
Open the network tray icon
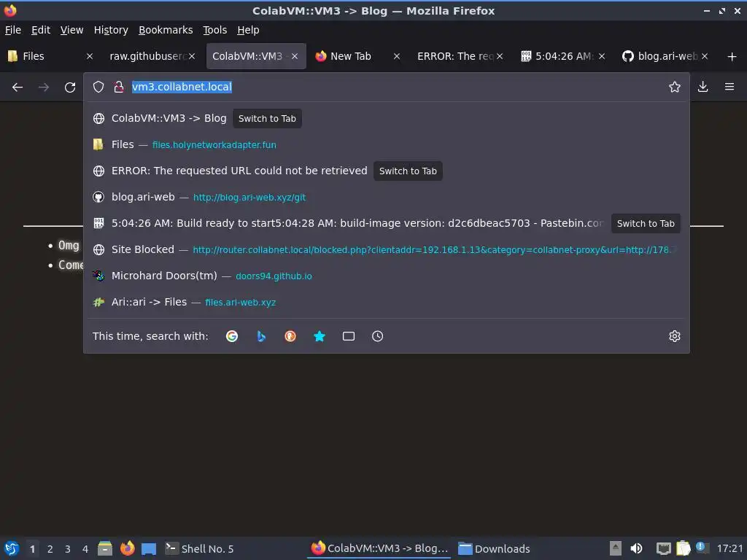coord(663,548)
